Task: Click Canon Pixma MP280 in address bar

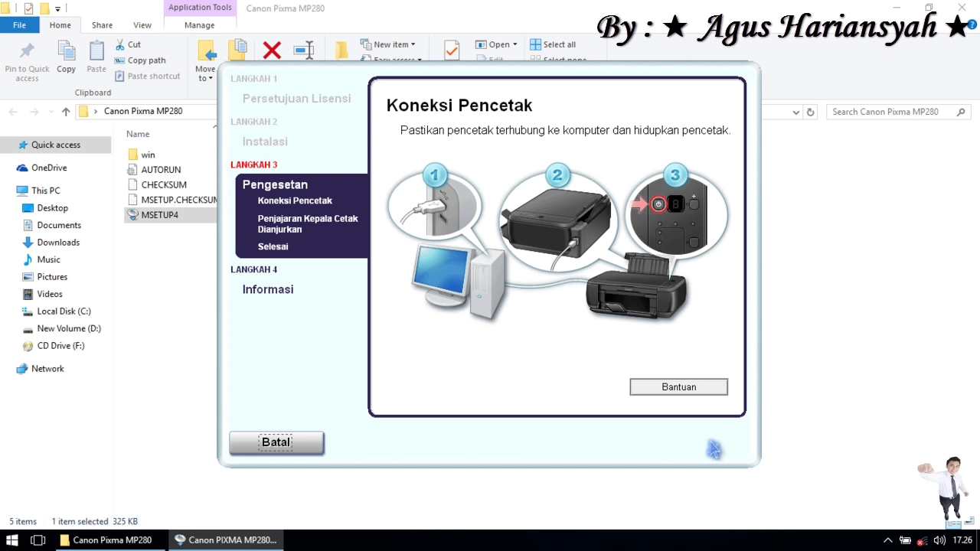Action: pos(143,111)
